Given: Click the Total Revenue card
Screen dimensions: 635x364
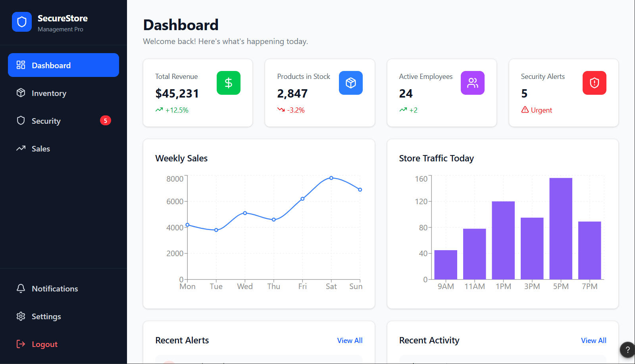Looking at the screenshot, I should tap(198, 93).
